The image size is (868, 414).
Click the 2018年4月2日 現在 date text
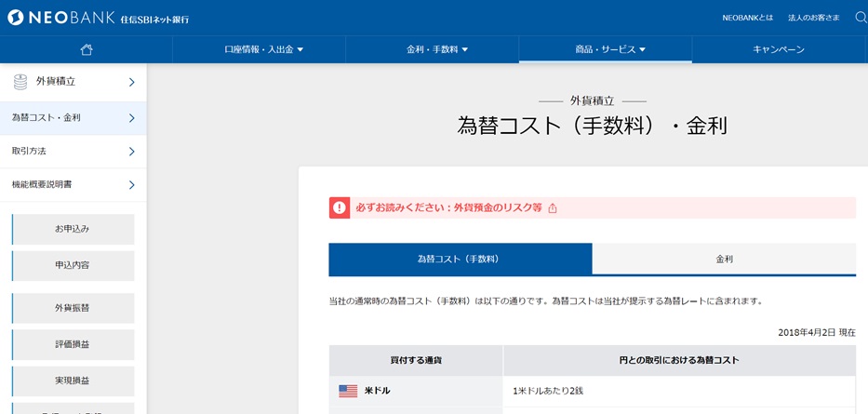pos(817,333)
